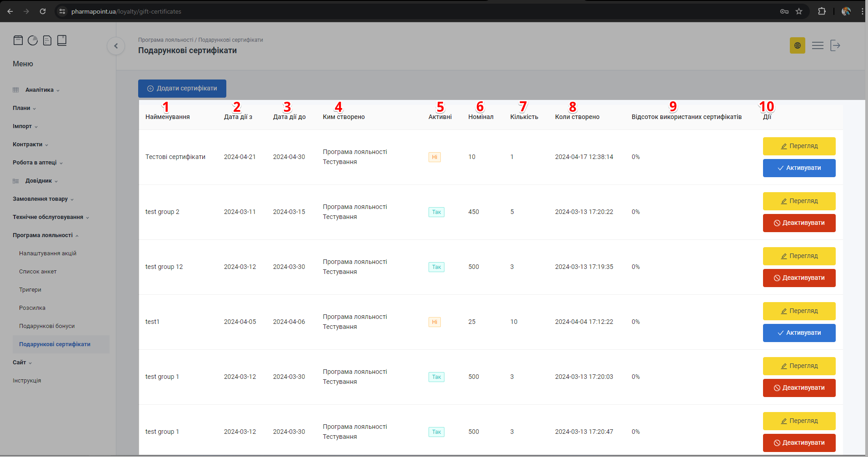This screenshot has width=868, height=457.
Task: Deactivate the test group 2 certificate
Action: pos(799,223)
